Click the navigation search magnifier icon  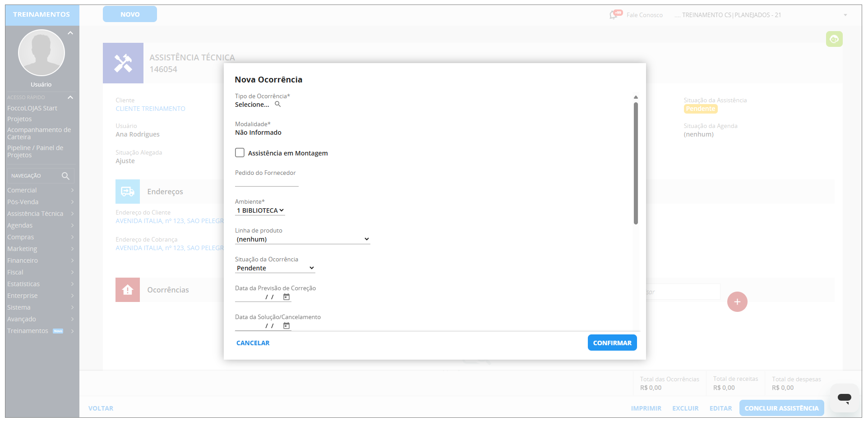[x=65, y=176]
